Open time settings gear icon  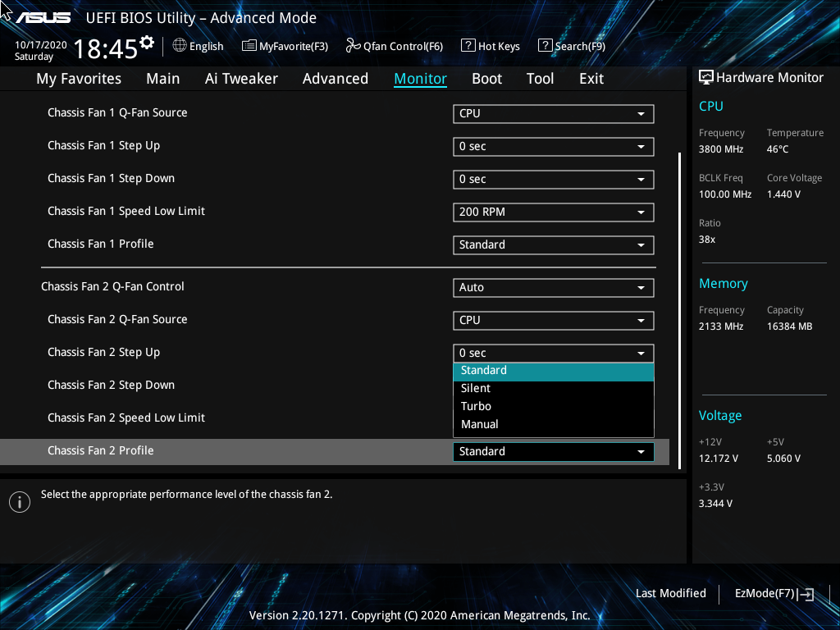[147, 43]
